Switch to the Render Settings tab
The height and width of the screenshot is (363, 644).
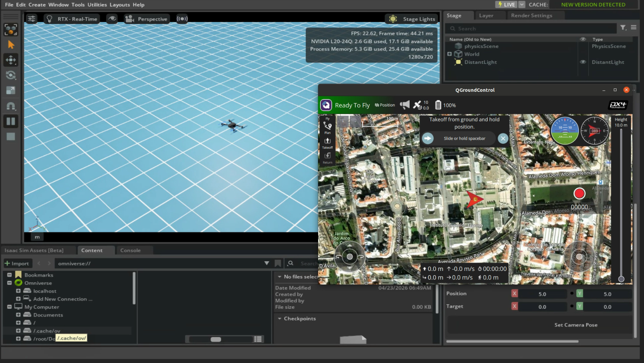point(532,15)
